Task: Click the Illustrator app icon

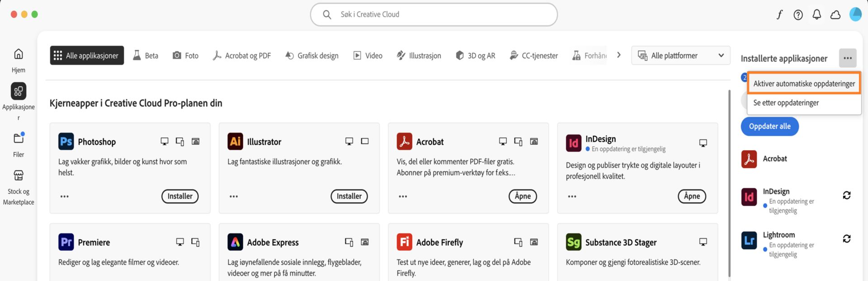Action: (235, 142)
